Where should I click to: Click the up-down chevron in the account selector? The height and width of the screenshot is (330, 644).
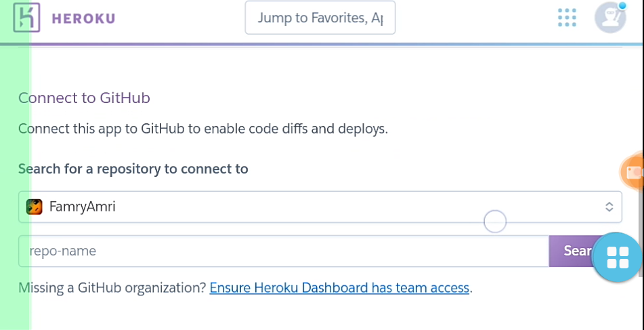click(x=609, y=207)
